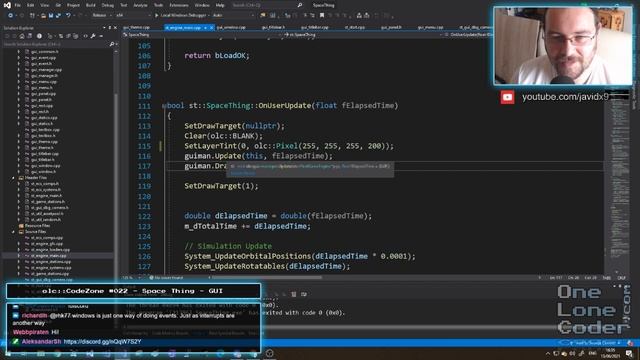Select gui_window.h in Solution Explorer
Viewport: 640px width, 360px height.
(x=43, y=171)
